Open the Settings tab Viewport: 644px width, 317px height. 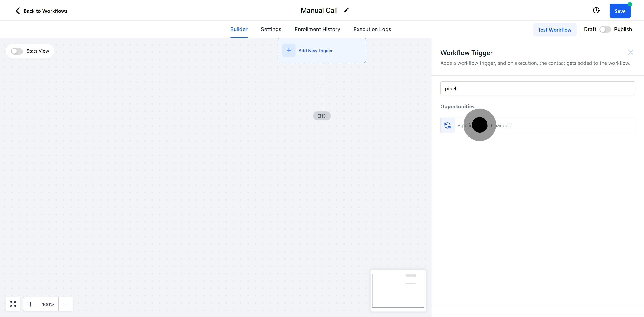coord(271,29)
